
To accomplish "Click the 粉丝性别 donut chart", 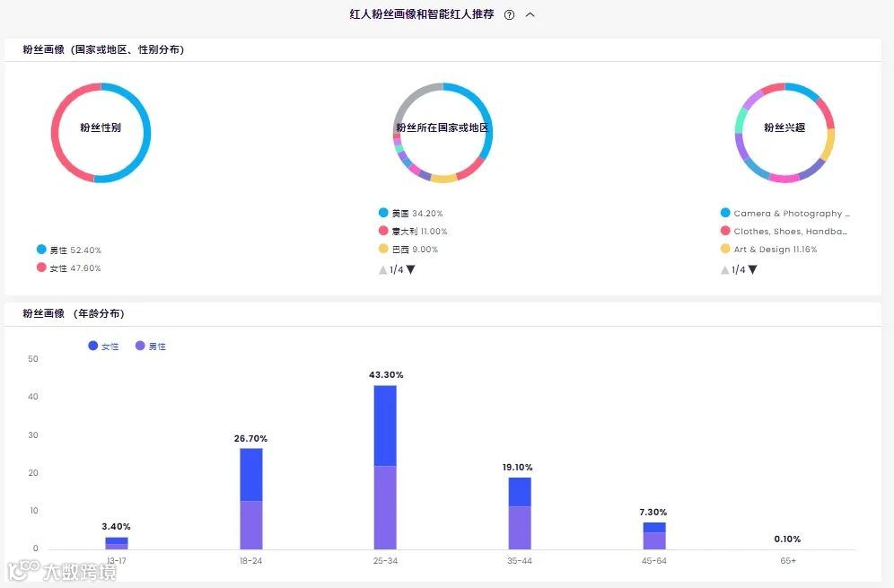I will pos(101,133).
